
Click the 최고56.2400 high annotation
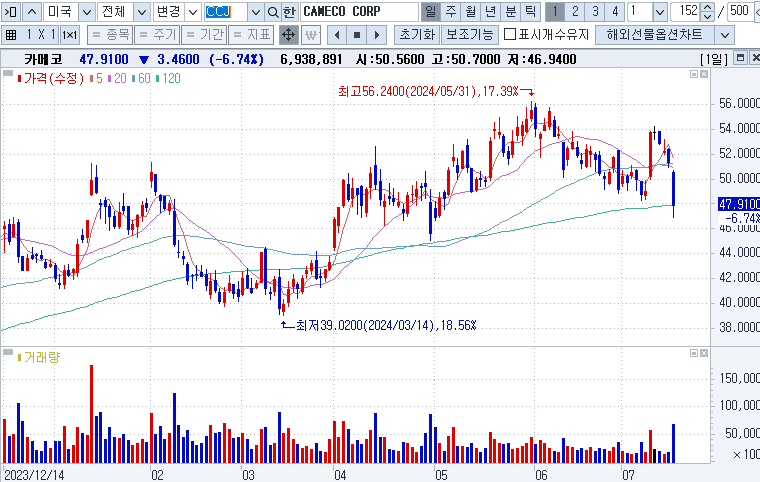(x=428, y=91)
